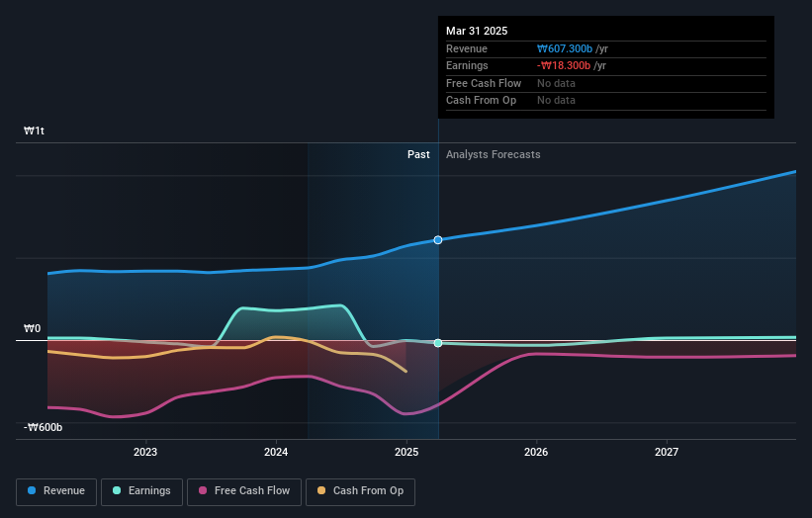Image resolution: width=812 pixels, height=518 pixels.
Task: Click the ₩1t y-axis label
Action: click(x=35, y=130)
